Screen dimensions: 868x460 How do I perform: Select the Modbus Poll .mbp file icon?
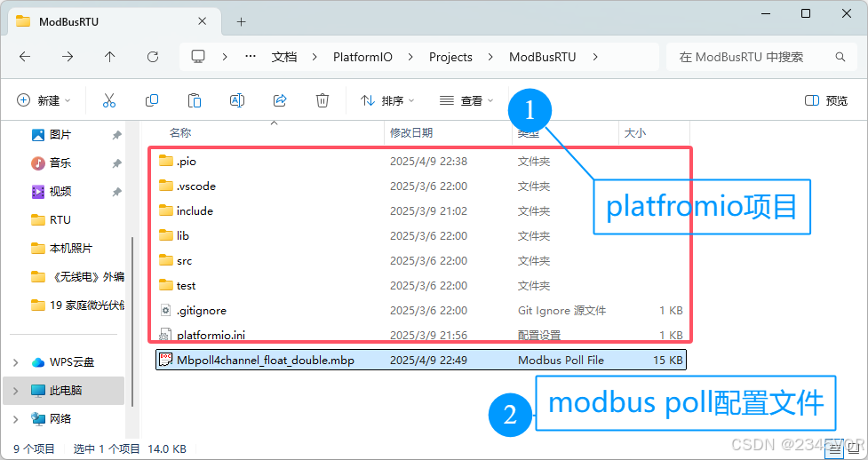(x=165, y=360)
